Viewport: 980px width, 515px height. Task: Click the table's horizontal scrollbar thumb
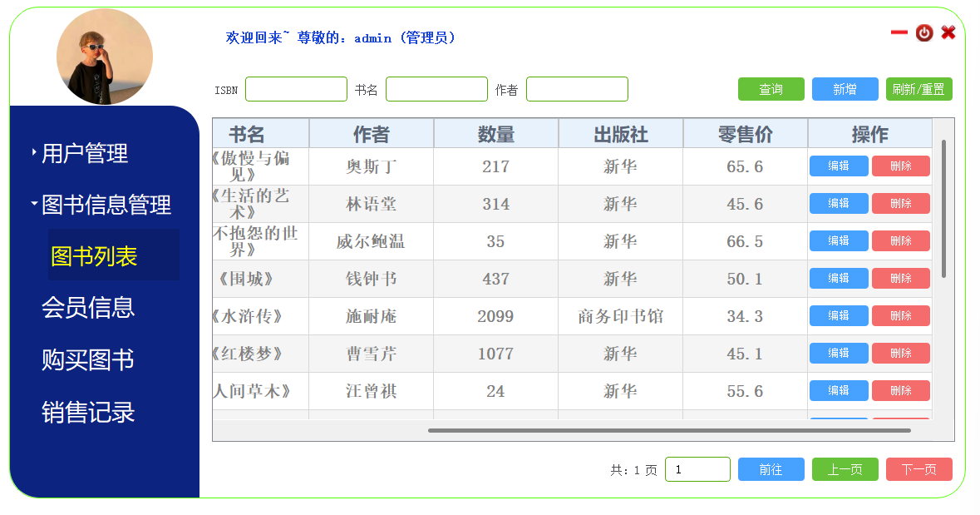tap(669, 430)
